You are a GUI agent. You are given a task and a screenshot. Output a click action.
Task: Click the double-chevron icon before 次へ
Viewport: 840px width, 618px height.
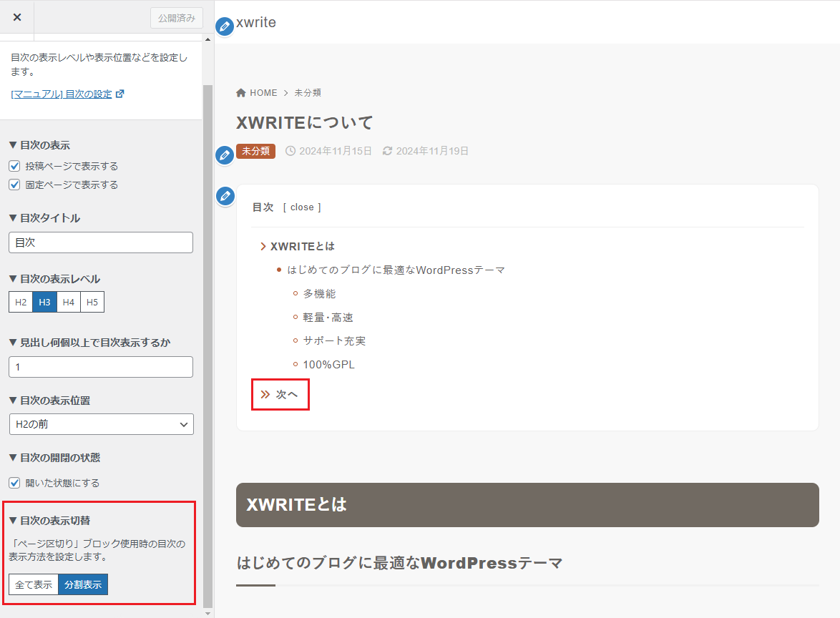coord(265,395)
